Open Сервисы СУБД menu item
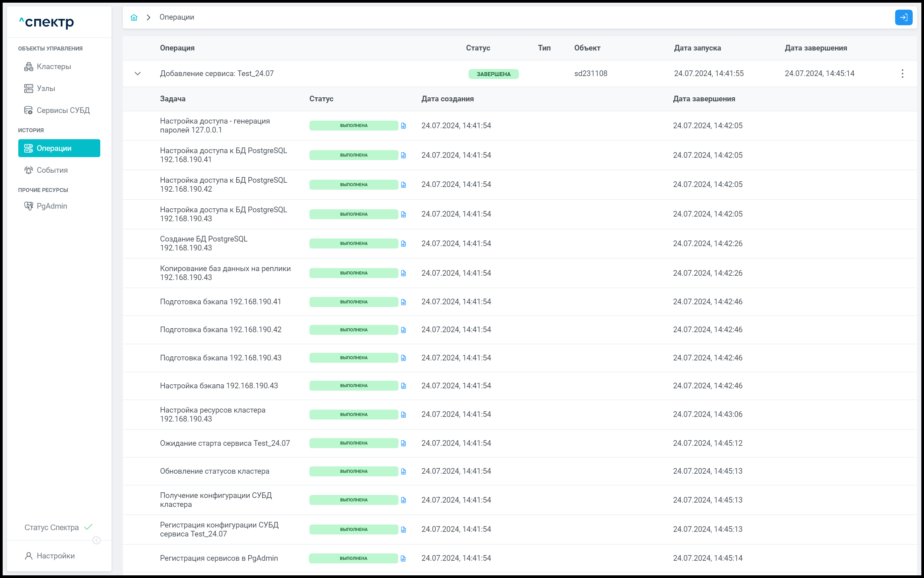 tap(63, 110)
